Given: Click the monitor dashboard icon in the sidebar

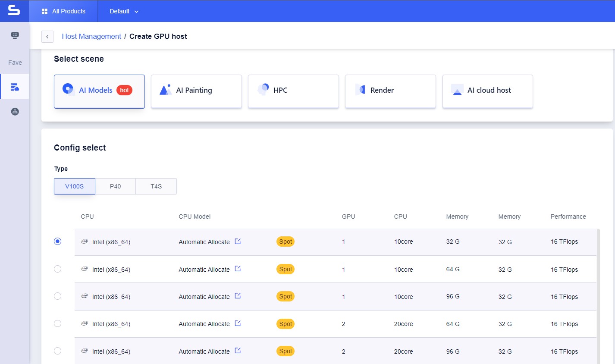Looking at the screenshot, I should [14, 35].
